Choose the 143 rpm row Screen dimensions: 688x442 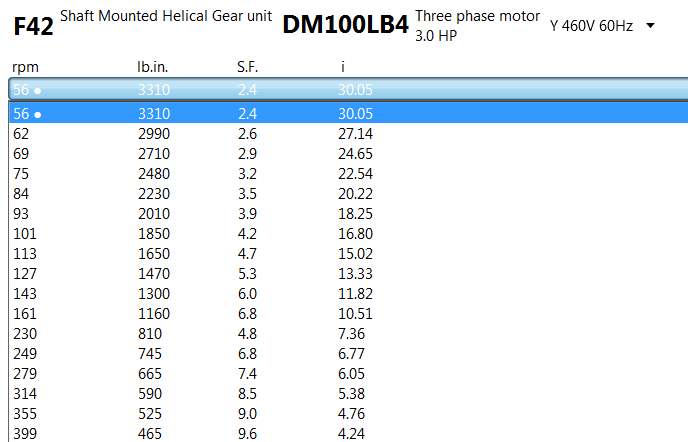click(x=348, y=293)
